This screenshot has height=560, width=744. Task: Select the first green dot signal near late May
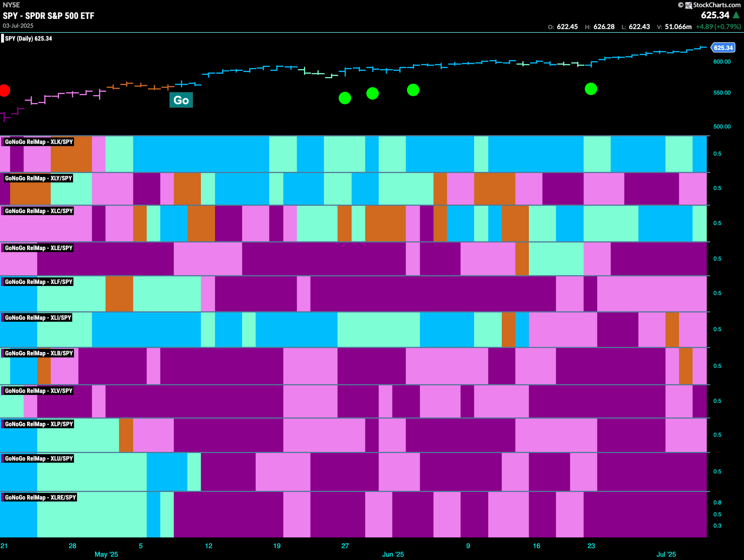click(x=345, y=98)
